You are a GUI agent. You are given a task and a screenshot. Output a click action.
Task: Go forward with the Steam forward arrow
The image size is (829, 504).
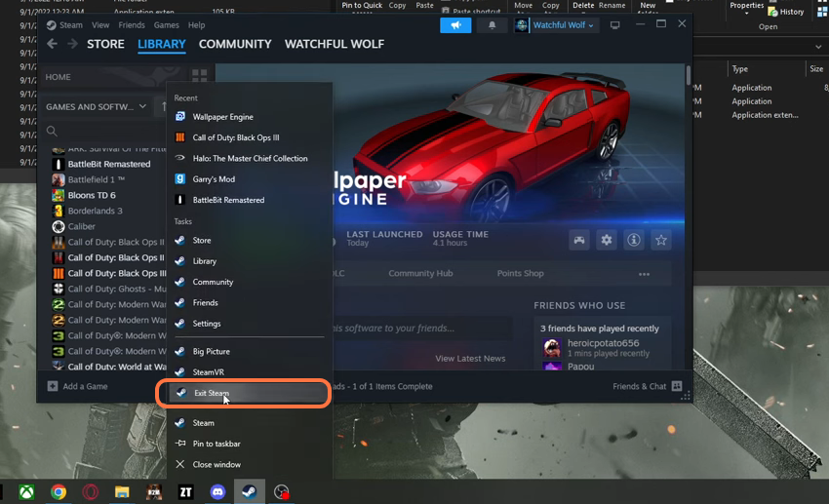point(72,44)
